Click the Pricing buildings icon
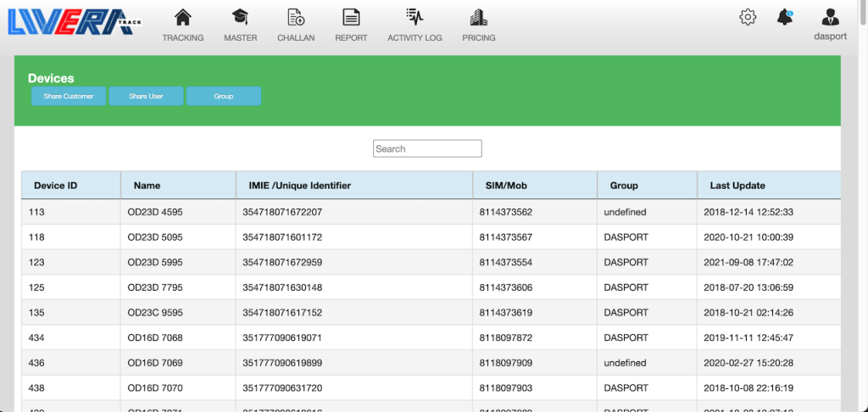868x412 pixels. pyautogui.click(x=478, y=17)
